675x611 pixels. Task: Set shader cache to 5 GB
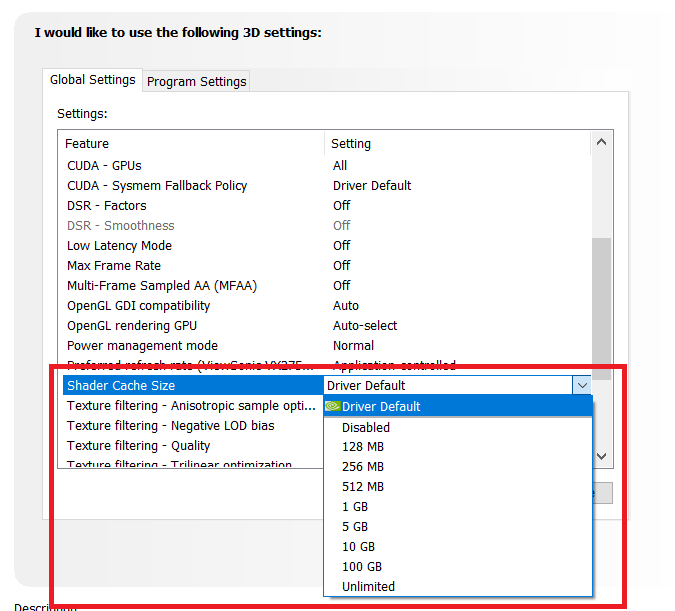pyautogui.click(x=355, y=527)
